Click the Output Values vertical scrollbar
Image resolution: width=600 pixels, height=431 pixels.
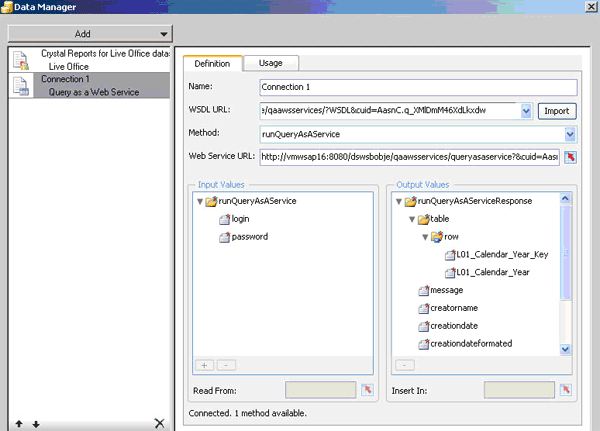coord(566,270)
